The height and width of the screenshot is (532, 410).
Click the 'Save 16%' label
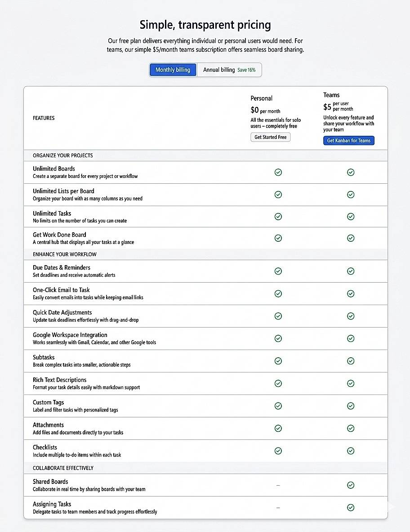(x=246, y=70)
